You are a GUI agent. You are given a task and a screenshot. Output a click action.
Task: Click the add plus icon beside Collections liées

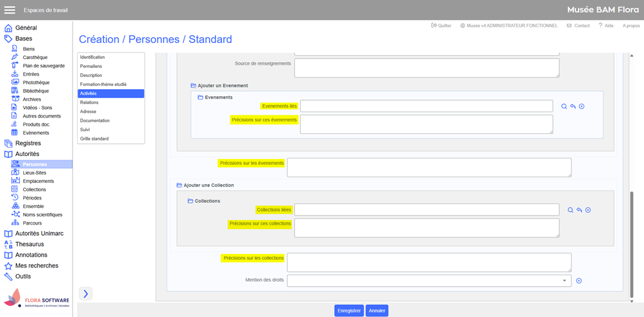(588, 210)
